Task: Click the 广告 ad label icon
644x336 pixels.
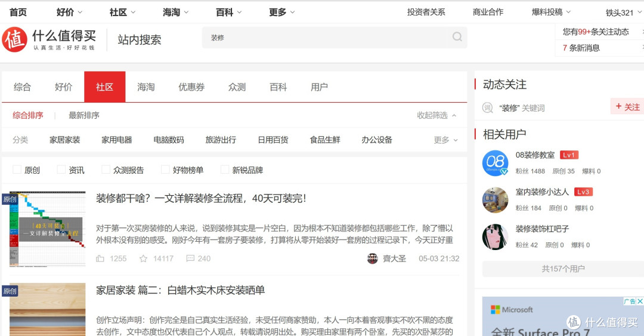Action: pyautogui.click(x=630, y=301)
